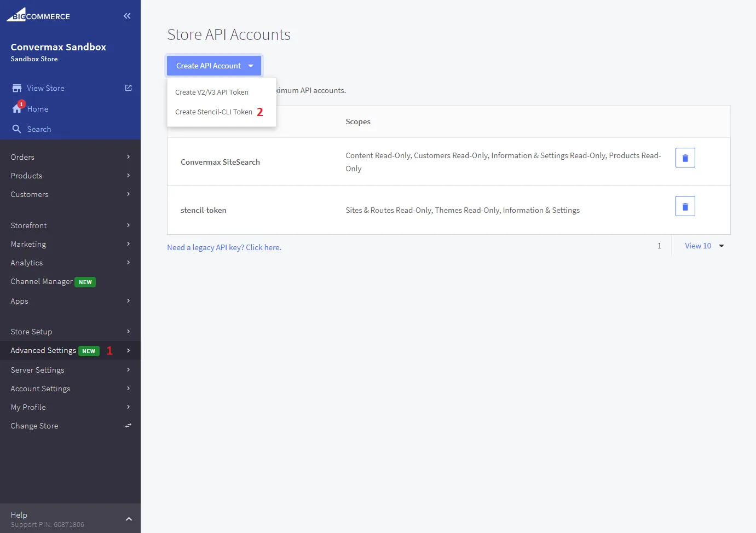
Task: Click the Search magnifier icon
Action: point(17,129)
